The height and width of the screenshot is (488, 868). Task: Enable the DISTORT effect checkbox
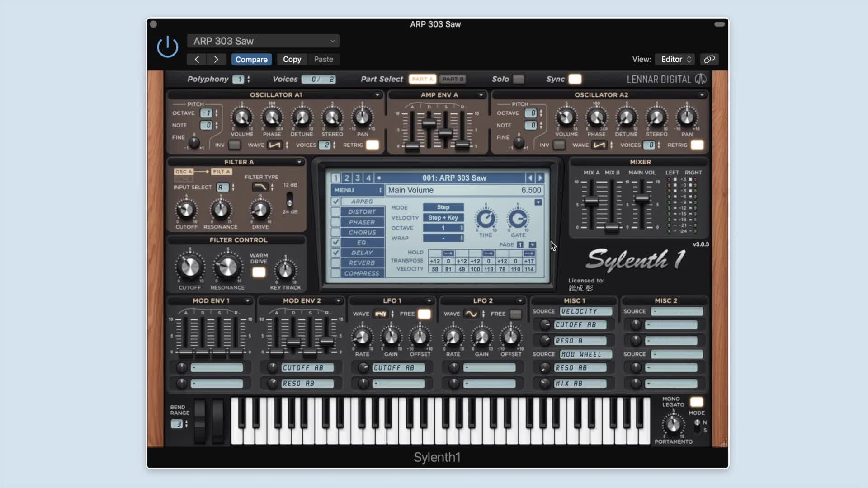click(x=335, y=212)
